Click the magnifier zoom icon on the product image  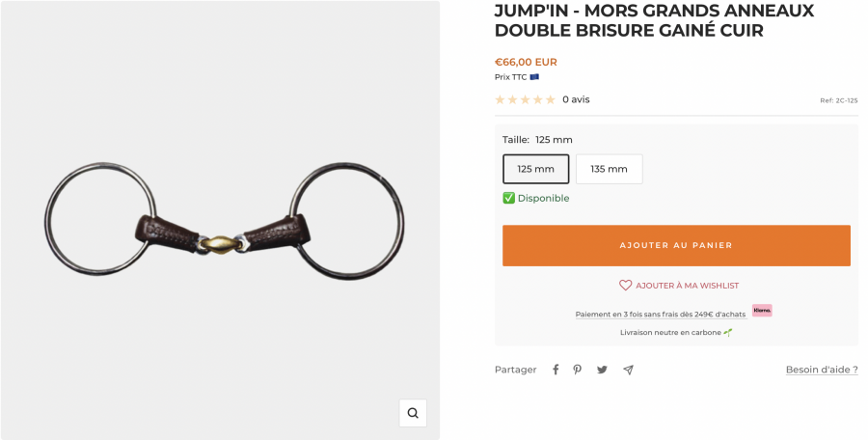pos(413,413)
